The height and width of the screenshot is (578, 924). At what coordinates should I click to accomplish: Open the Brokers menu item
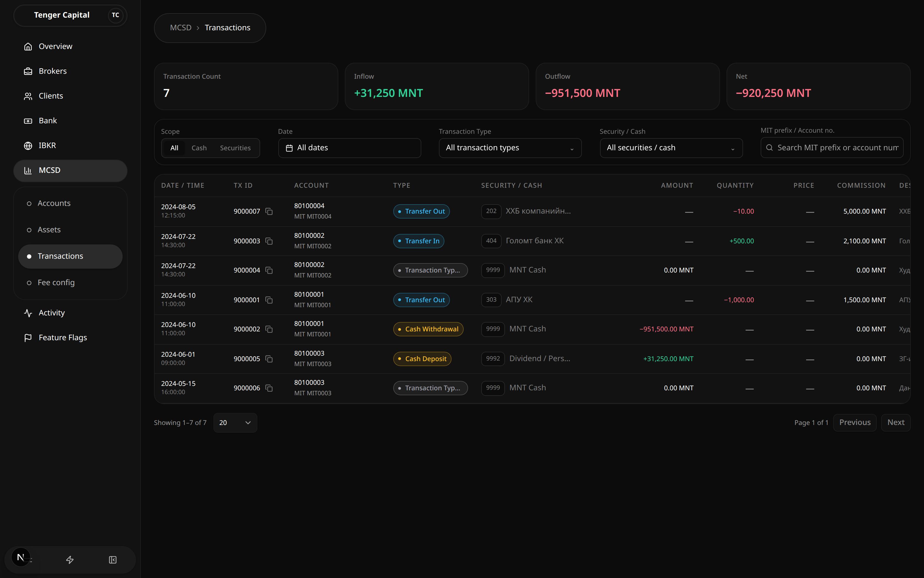pos(70,71)
